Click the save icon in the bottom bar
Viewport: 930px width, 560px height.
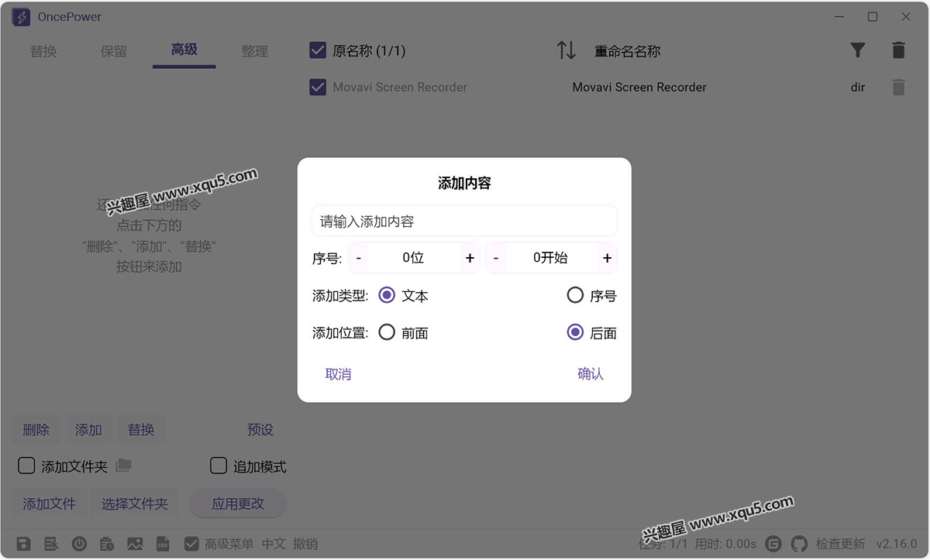coord(23,544)
